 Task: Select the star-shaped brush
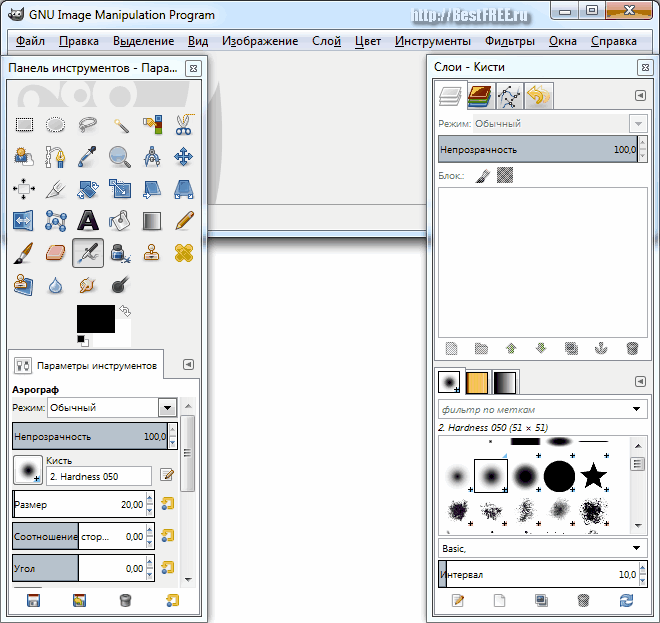(x=593, y=475)
